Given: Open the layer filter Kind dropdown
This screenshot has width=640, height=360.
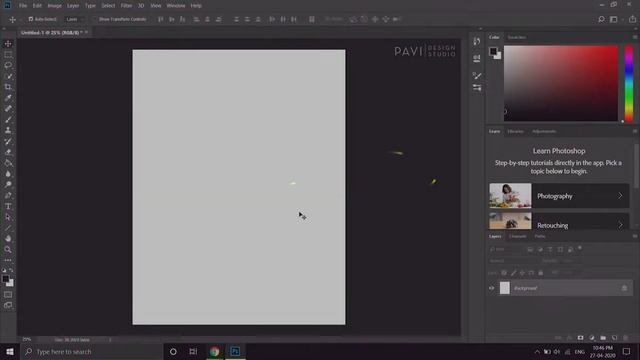Looking at the screenshot, I should point(506,249).
